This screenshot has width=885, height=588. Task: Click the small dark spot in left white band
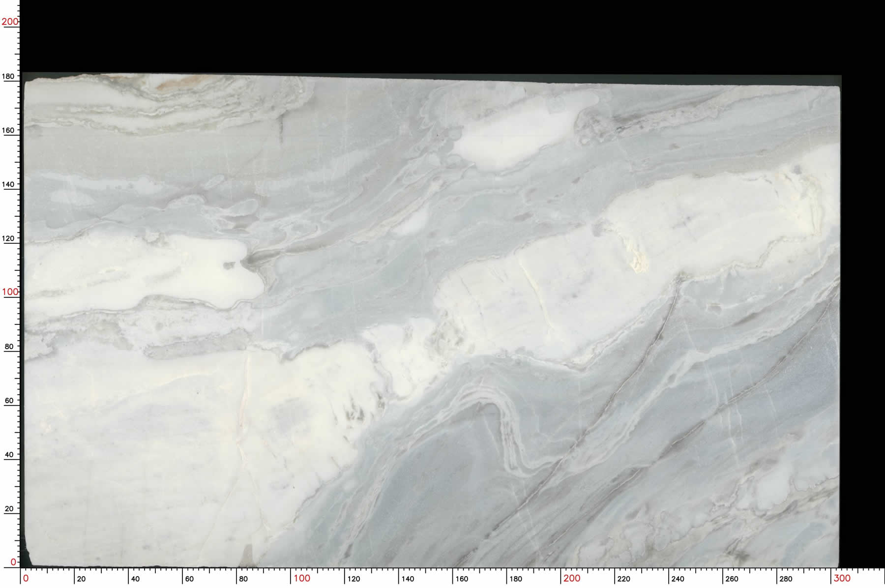pos(229,265)
